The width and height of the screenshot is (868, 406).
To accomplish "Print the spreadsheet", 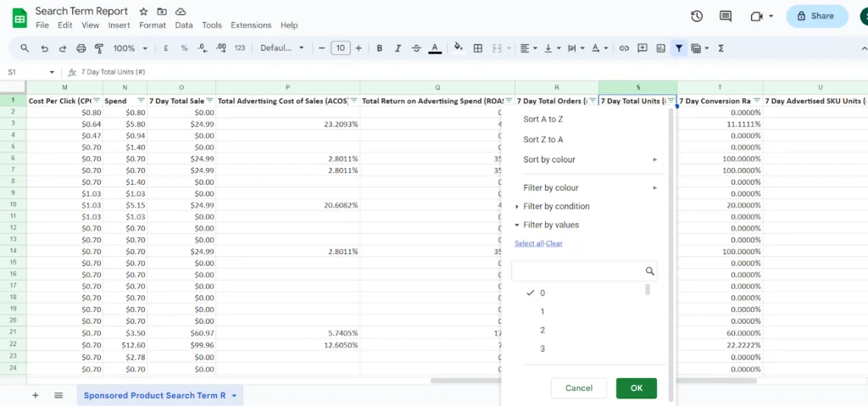I will point(81,48).
